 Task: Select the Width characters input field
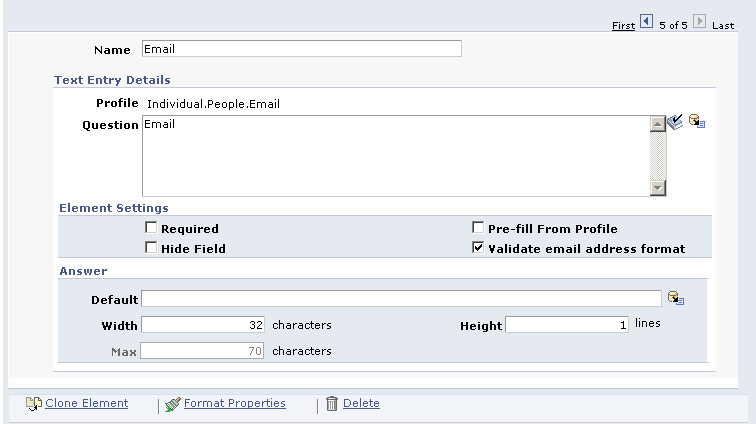202,325
